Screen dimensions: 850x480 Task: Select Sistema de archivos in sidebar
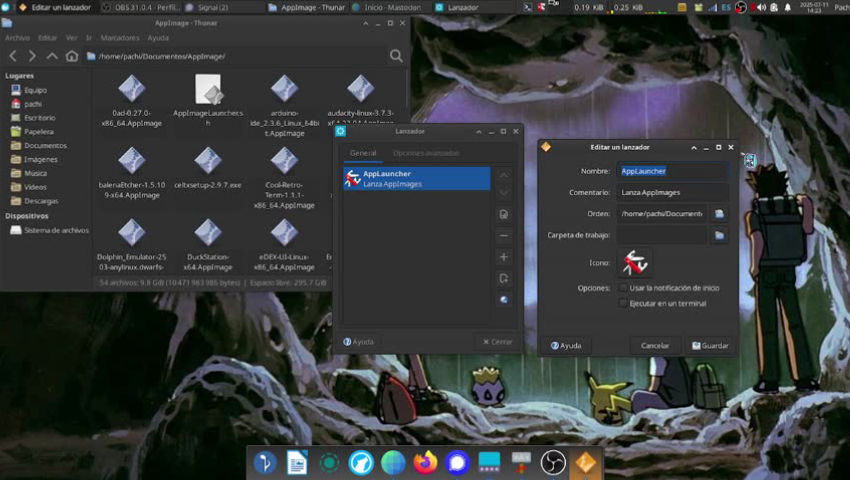tap(56, 231)
